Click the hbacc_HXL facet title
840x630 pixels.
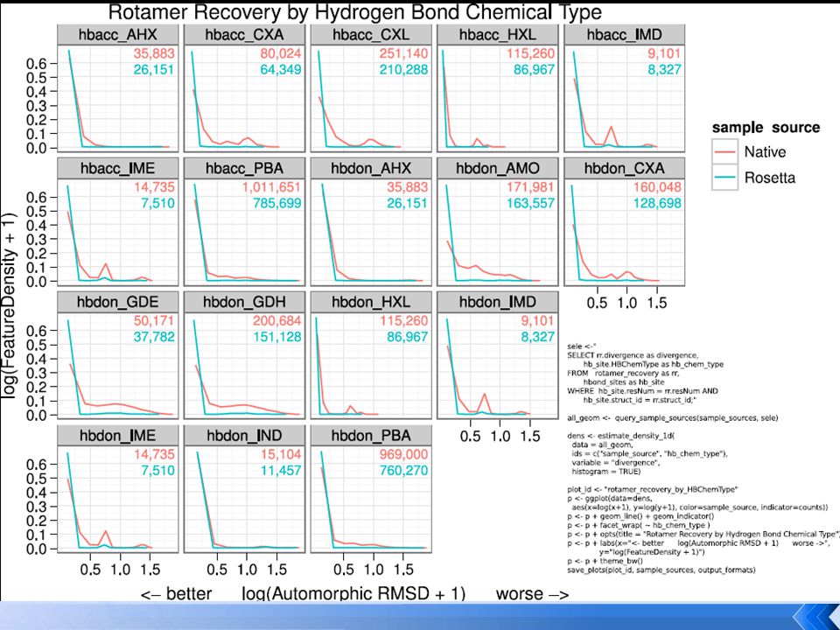pos(498,35)
